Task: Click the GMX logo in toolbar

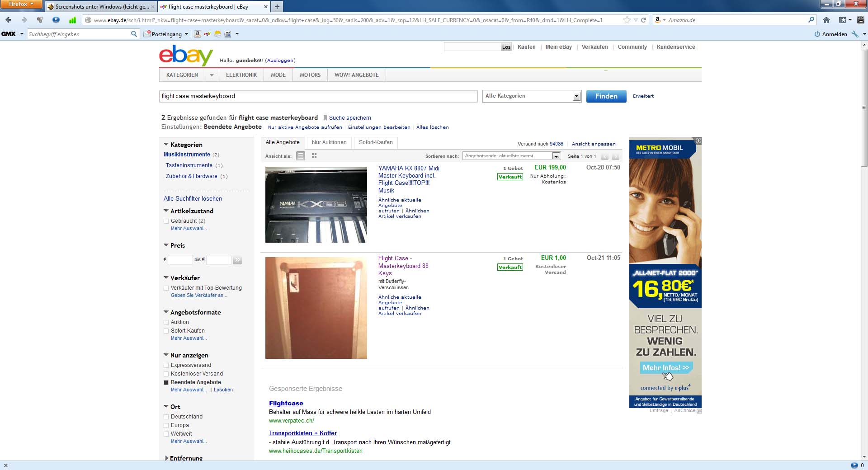Action: (x=9, y=34)
